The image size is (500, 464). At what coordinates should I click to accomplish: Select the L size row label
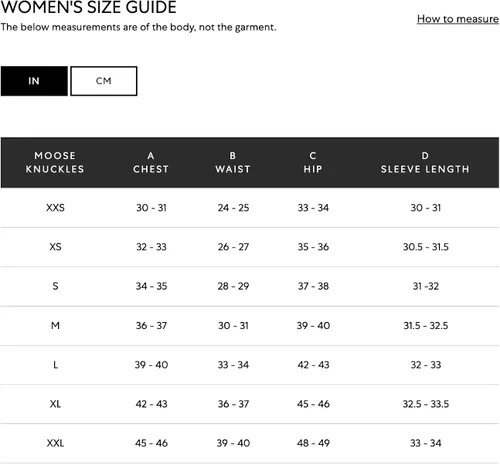(x=55, y=365)
